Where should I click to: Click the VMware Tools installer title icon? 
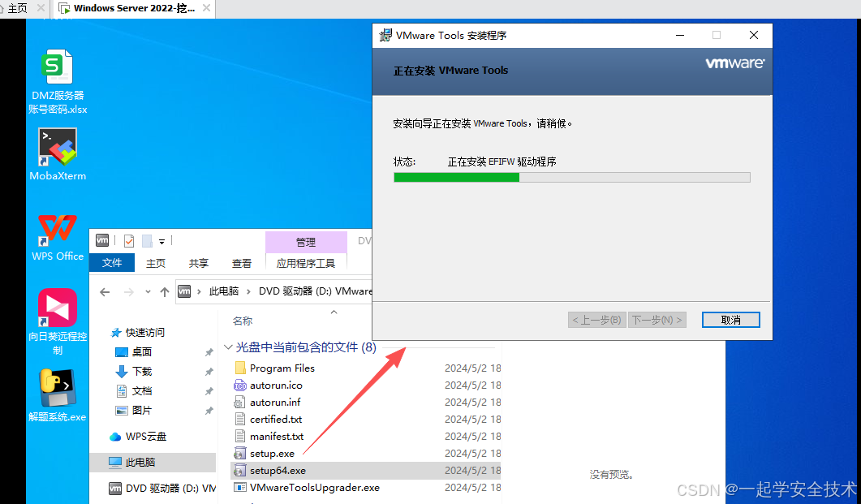[386, 35]
